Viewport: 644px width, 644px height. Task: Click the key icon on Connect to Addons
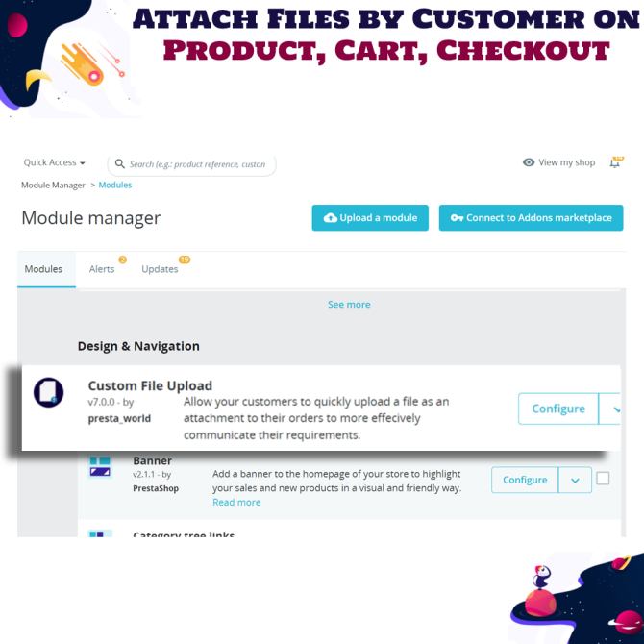457,218
